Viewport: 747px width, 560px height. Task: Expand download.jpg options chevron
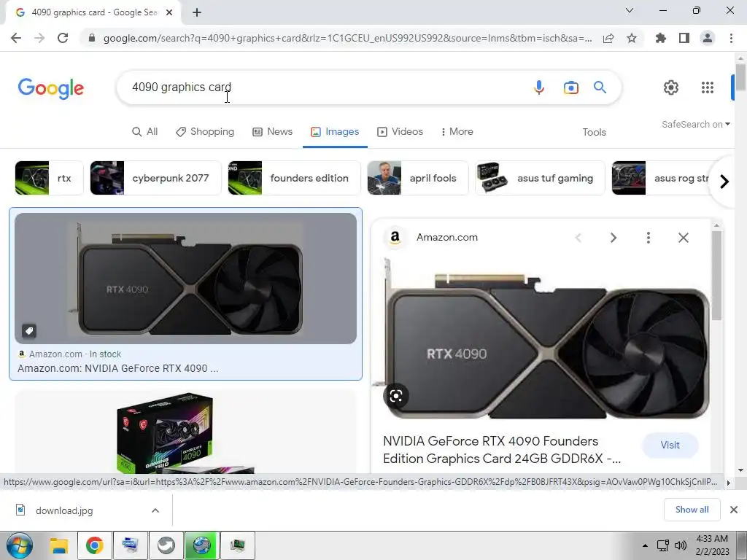click(155, 510)
